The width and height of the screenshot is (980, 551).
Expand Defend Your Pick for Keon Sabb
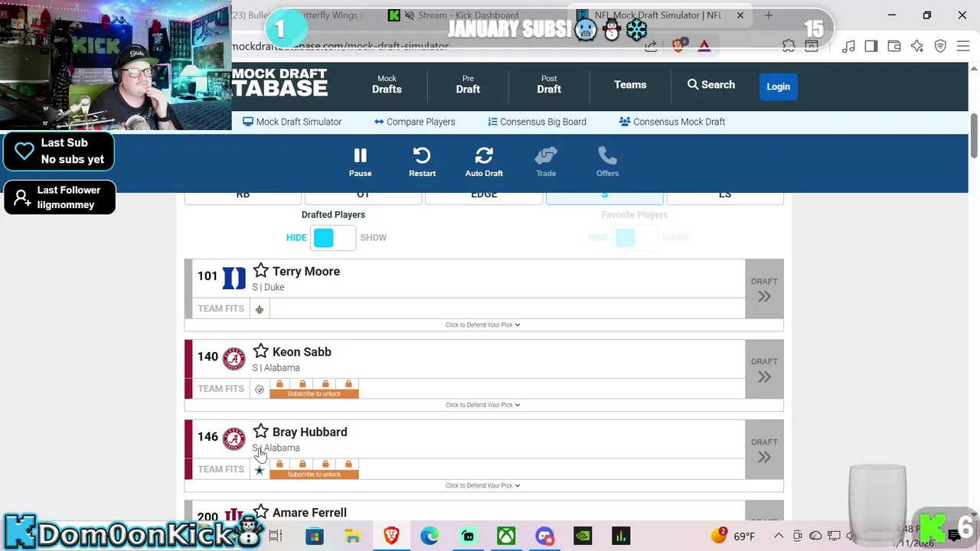(x=483, y=405)
